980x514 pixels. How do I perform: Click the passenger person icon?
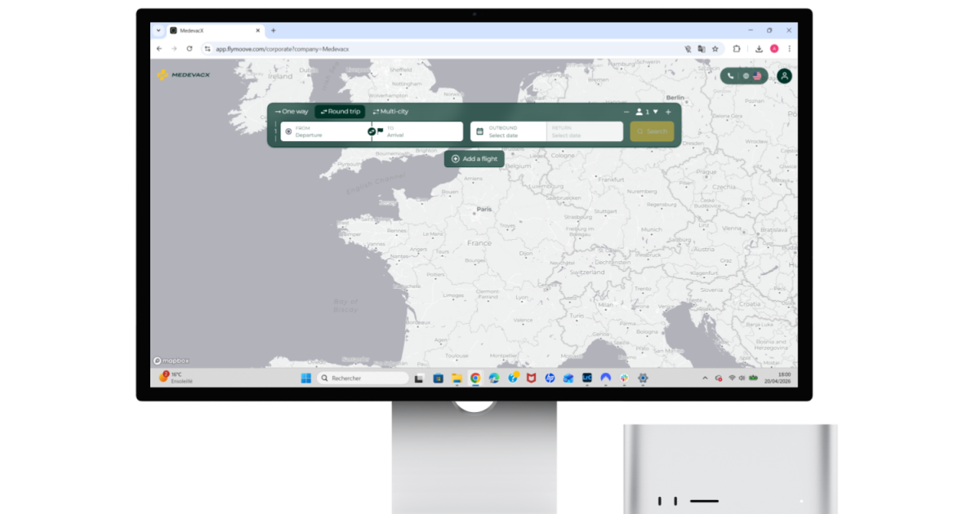click(639, 111)
